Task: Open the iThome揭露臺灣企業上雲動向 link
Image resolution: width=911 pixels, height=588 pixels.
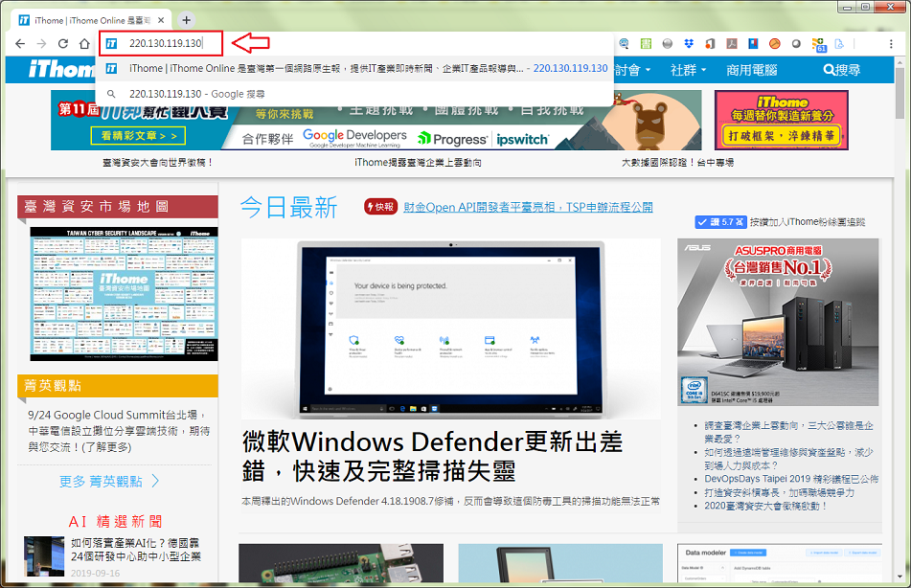Action: click(x=418, y=163)
